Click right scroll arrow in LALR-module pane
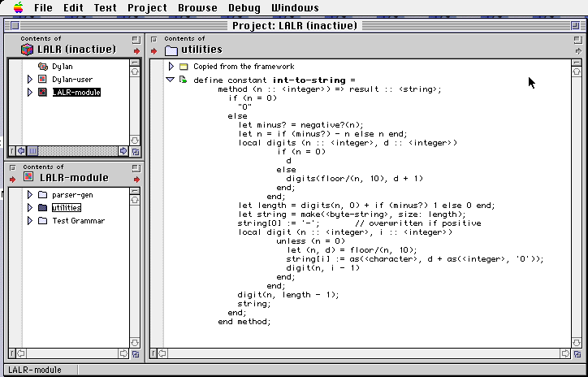This screenshot has height=377, width=588. coord(123,353)
